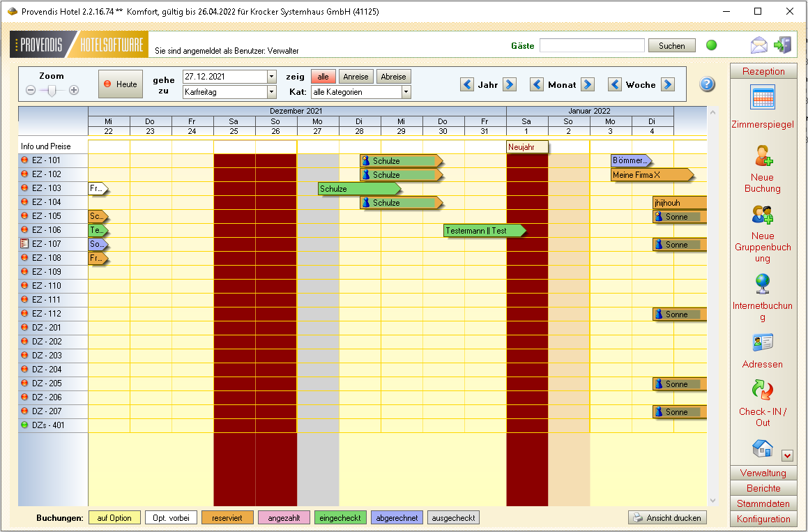
Task: Click the Suchen button
Action: (x=671, y=46)
